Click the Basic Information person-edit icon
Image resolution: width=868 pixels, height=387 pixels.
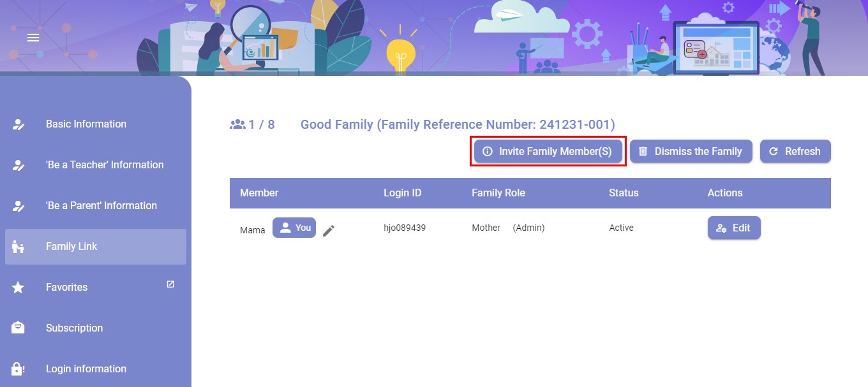point(19,124)
